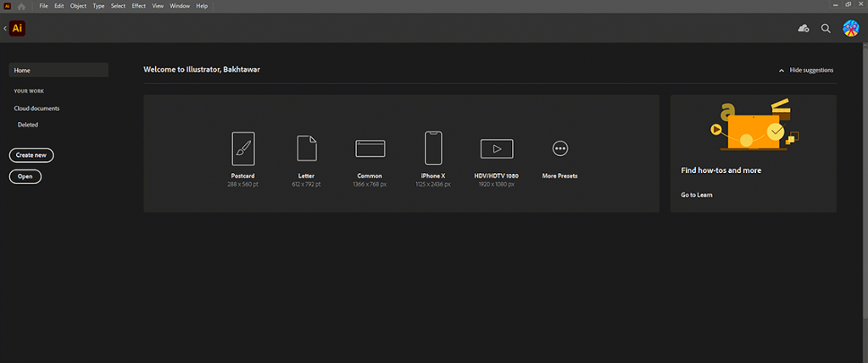Open More Presets ellipsis icon

[560, 148]
